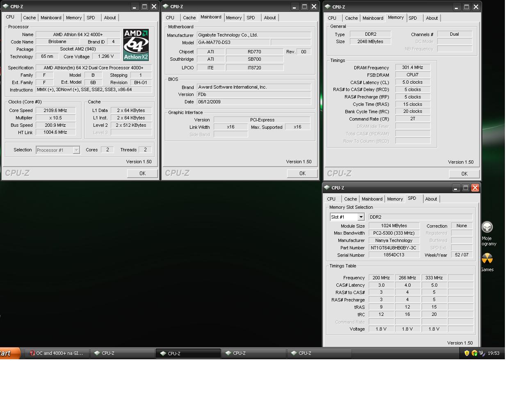Click the package value 'Socket AM2 (940)'

(x=78, y=49)
